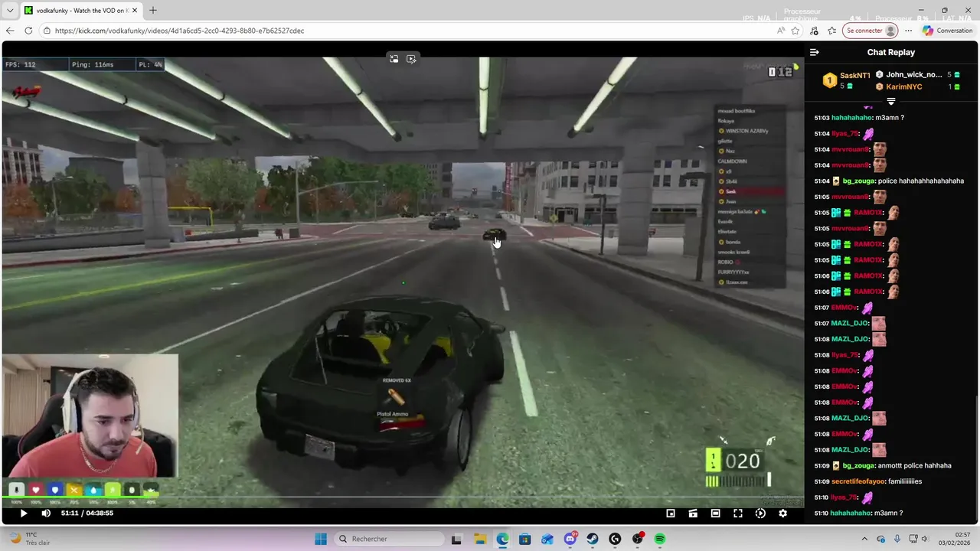Click the video overlay enhance icon at top
The width and height of the screenshot is (980, 551).
point(411,59)
